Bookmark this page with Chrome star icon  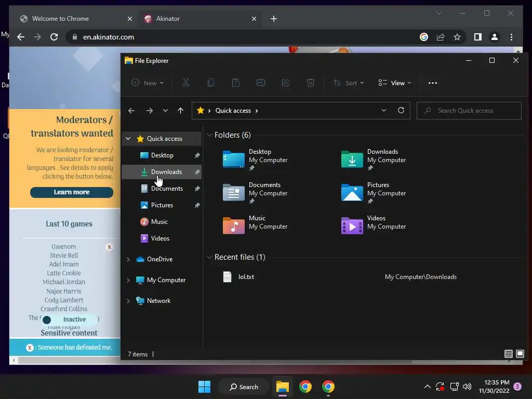[x=457, y=37]
